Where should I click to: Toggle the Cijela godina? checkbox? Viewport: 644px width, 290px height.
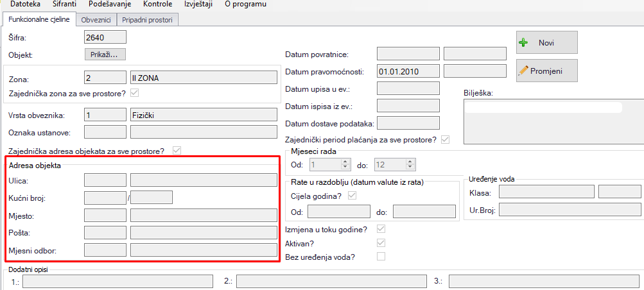click(x=351, y=196)
